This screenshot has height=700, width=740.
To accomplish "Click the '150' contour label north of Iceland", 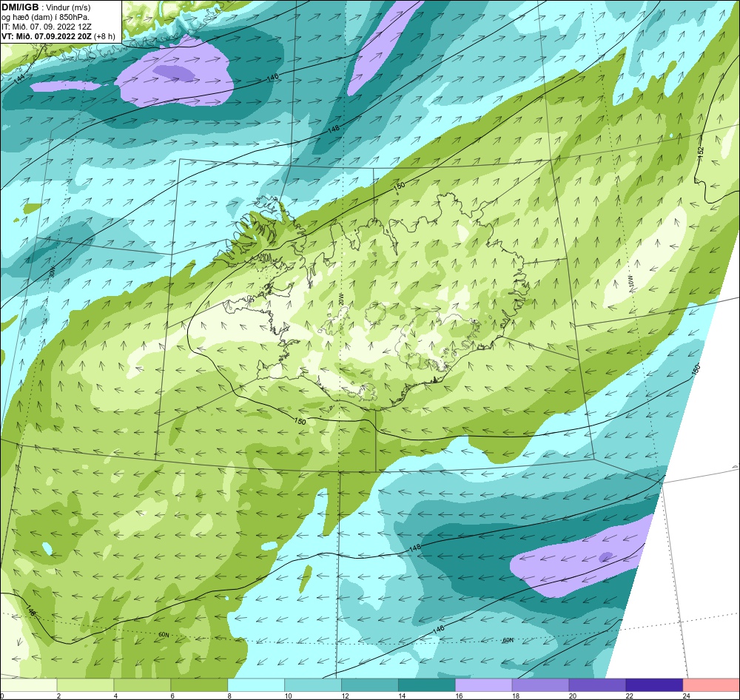I will point(400,186).
